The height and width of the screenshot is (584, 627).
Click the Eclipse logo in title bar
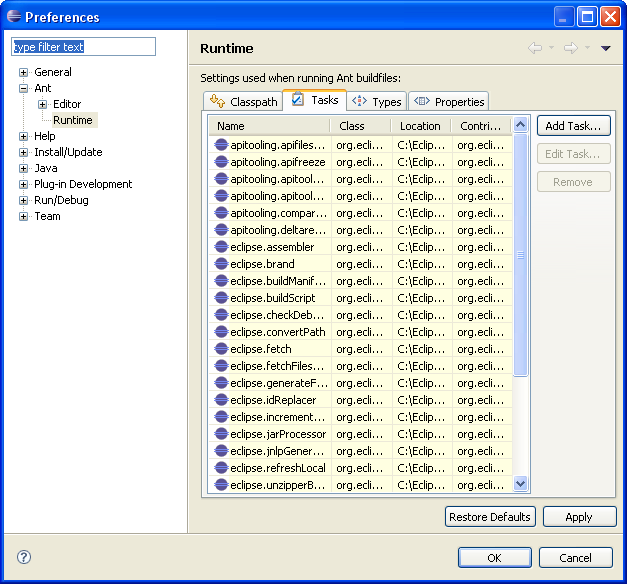tap(14, 16)
